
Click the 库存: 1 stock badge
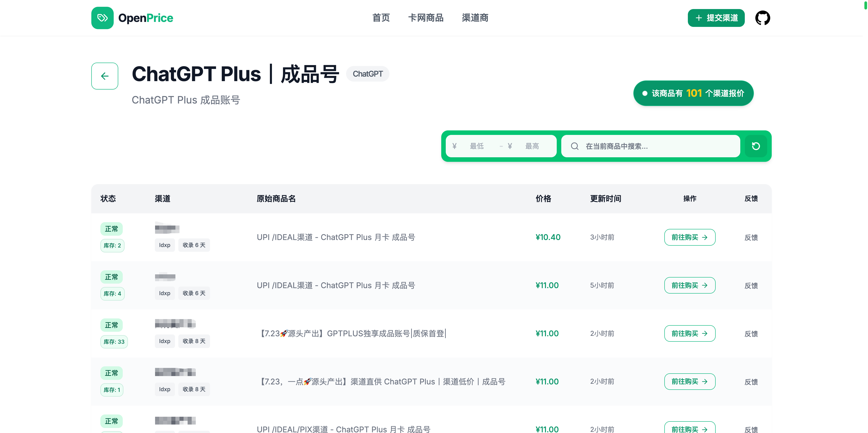pos(112,390)
